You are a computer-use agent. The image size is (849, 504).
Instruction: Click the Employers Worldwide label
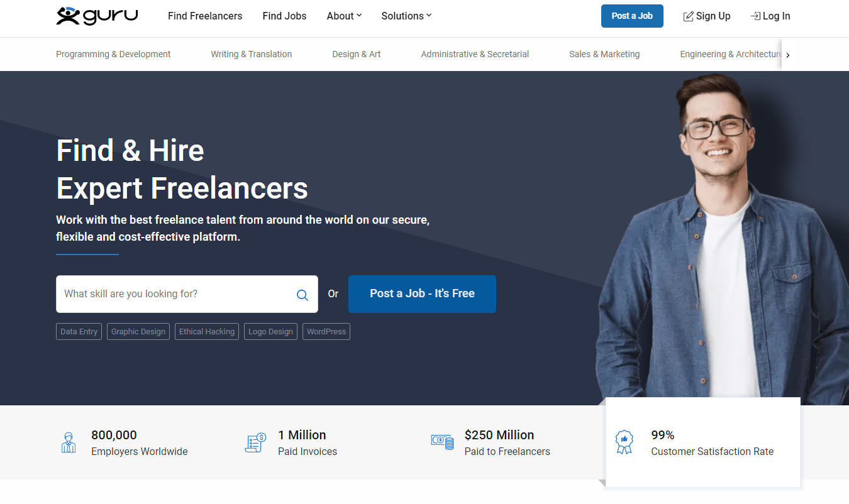(140, 451)
